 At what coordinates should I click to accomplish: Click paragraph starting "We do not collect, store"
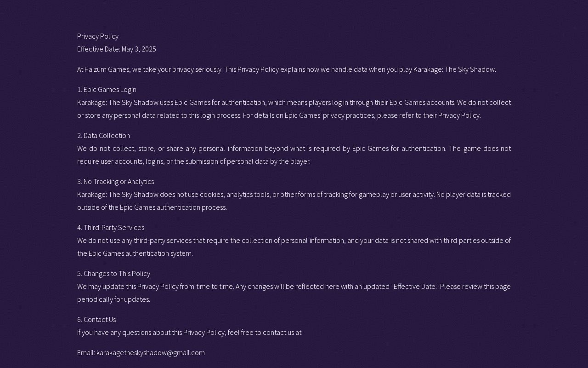[x=294, y=155]
